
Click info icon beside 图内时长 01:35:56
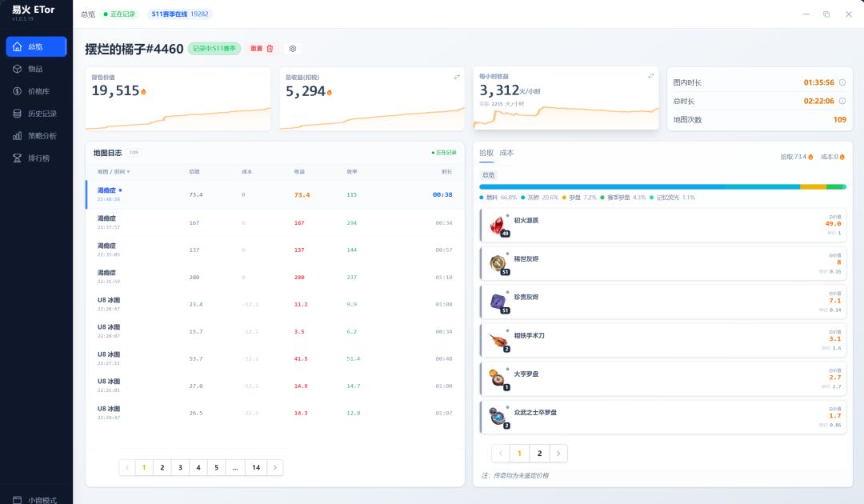[842, 82]
